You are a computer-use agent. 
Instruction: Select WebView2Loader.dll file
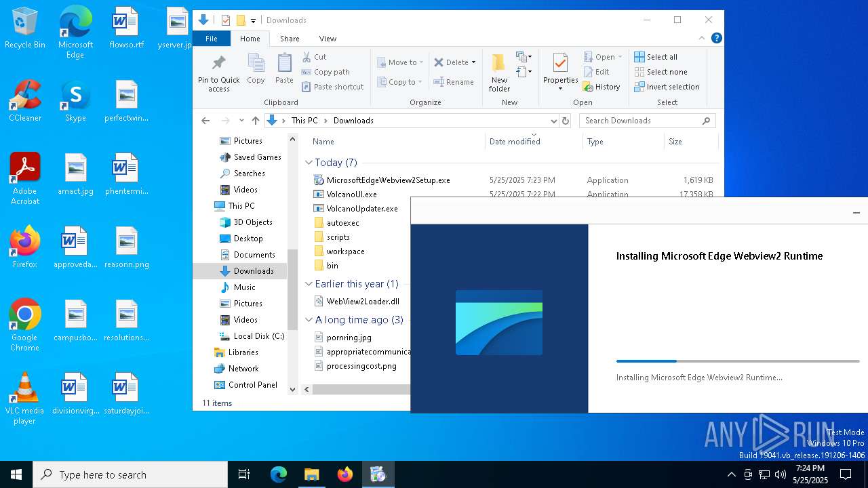357,302
